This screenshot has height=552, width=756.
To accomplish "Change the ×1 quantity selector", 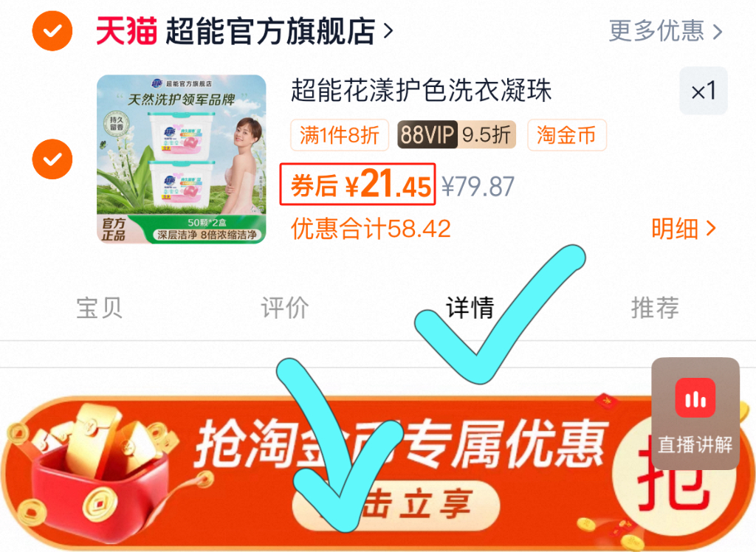I will (704, 91).
